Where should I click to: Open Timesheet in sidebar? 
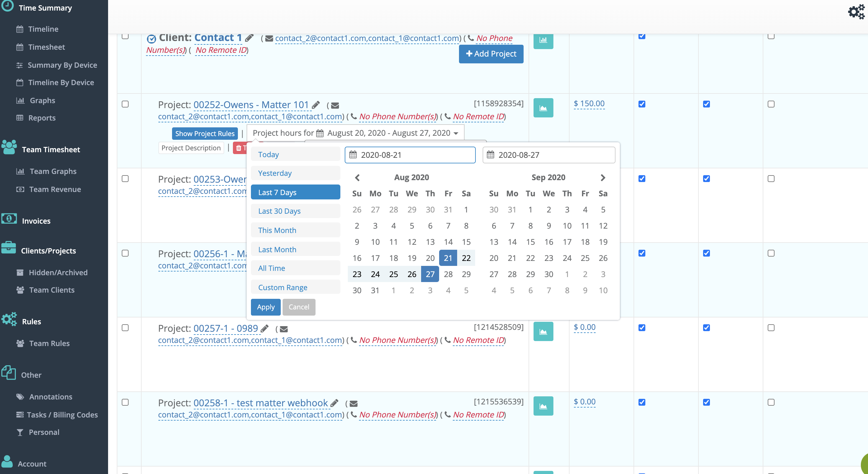tap(47, 47)
